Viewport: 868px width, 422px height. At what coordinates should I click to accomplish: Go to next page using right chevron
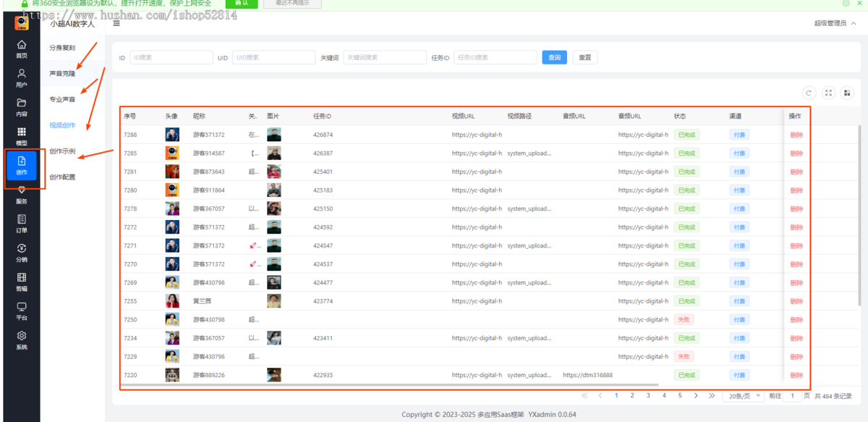pyautogui.click(x=696, y=396)
